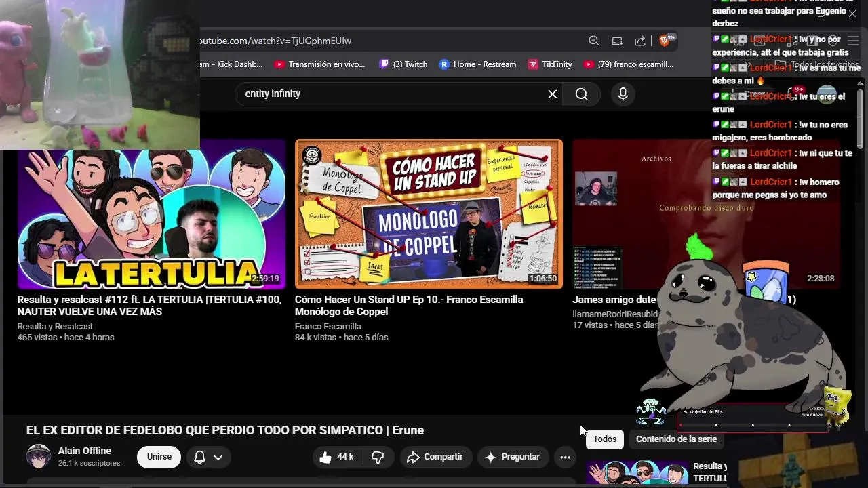Image resolution: width=868 pixels, height=488 pixels.
Task: Click the YouTube search magnifier button
Action: pyautogui.click(x=582, y=94)
